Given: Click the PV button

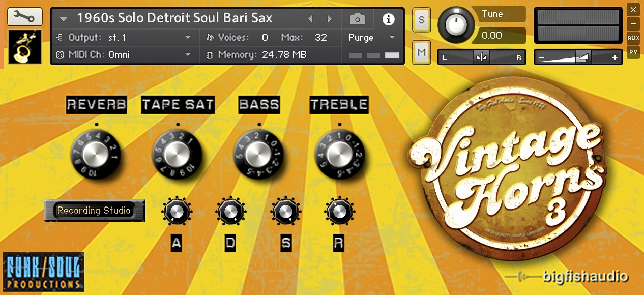Looking at the screenshot, I should [633, 51].
